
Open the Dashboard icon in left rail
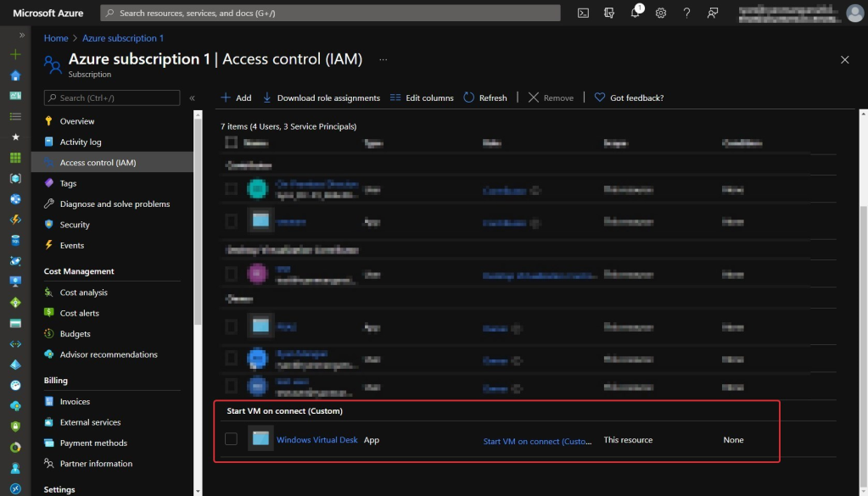coord(15,96)
